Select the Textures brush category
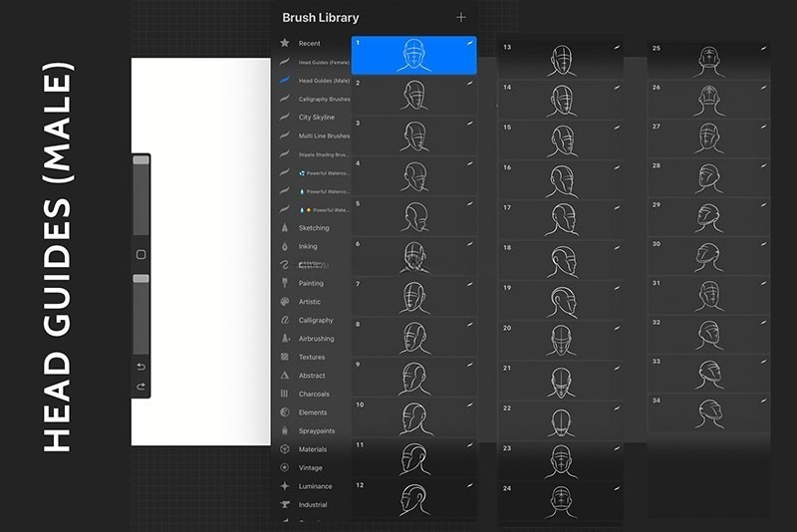Screen dimensions: 797x532 pos(312,357)
